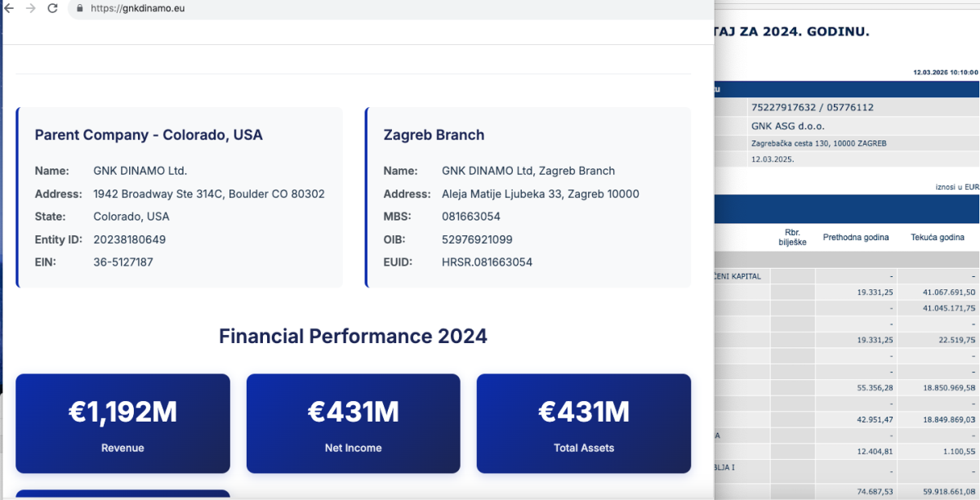Screen dimensions: 980x500
Task: Click the browser back arrow
Action: pyautogui.click(x=9, y=8)
